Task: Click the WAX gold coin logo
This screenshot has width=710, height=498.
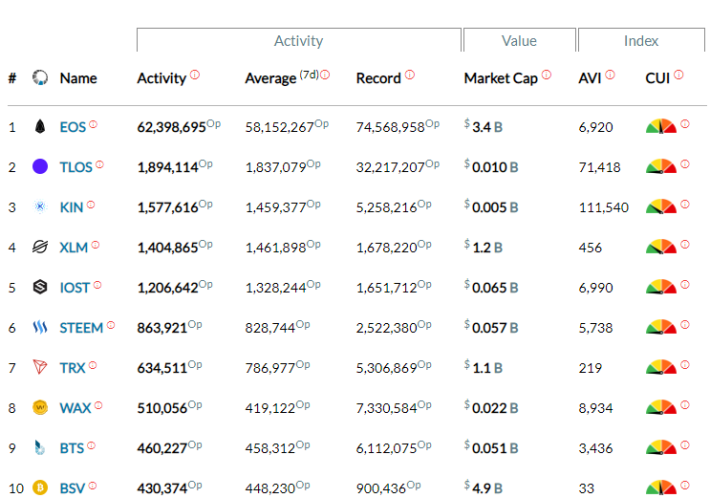Action: coord(40,407)
